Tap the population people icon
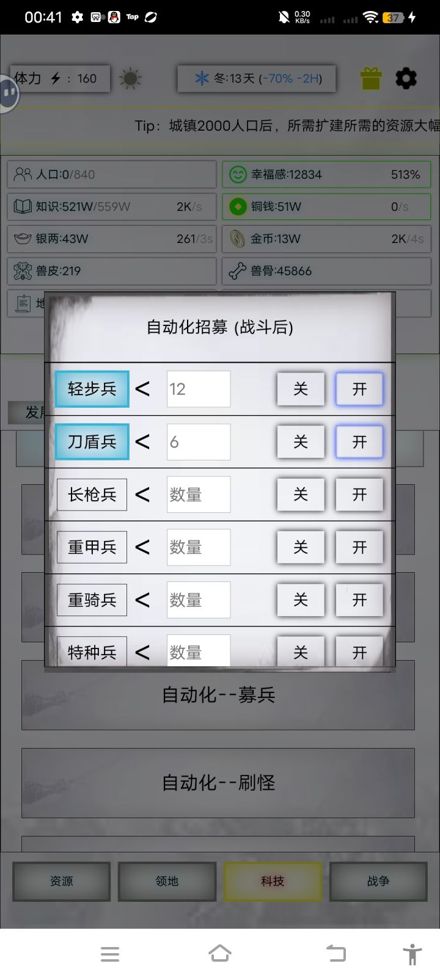Image resolution: width=440 pixels, height=980 pixels. [x=23, y=175]
